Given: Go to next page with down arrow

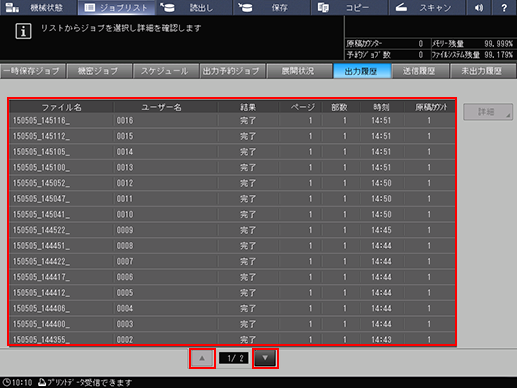Looking at the screenshot, I should 265,358.
